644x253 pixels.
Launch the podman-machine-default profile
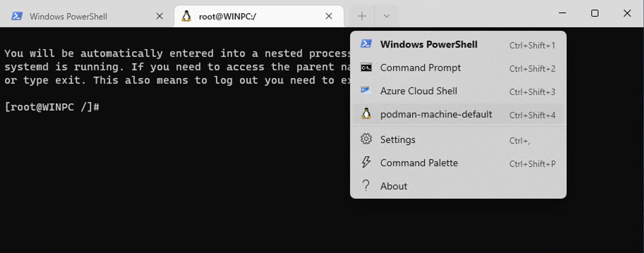(x=436, y=114)
